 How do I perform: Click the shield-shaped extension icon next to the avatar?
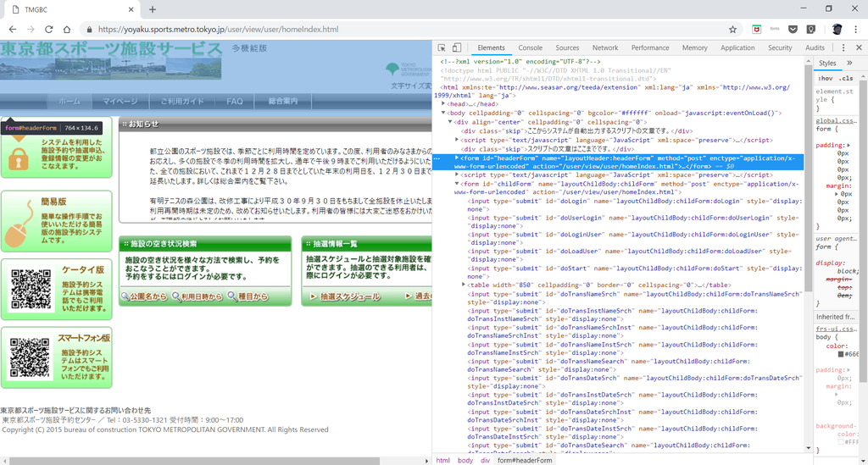coord(811,30)
